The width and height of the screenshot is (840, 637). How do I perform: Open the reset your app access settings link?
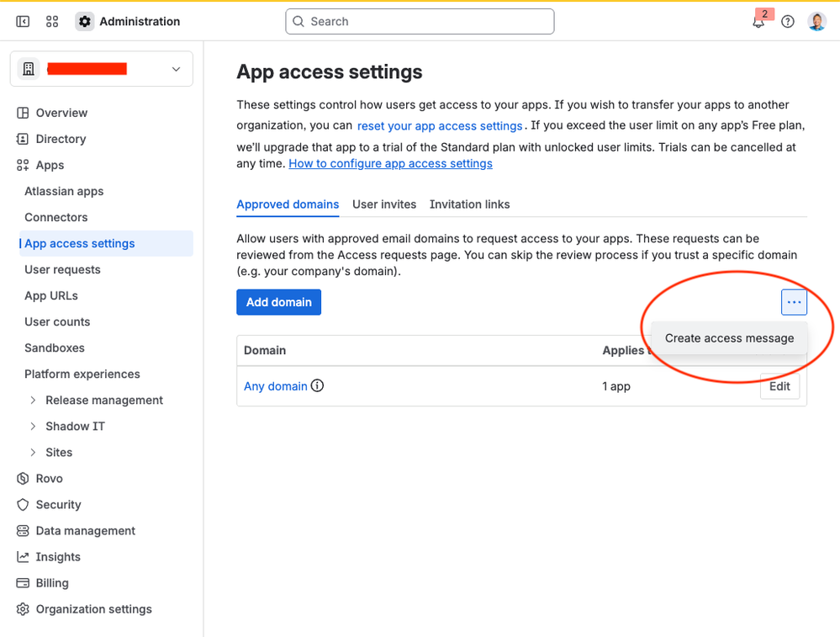pyautogui.click(x=440, y=126)
